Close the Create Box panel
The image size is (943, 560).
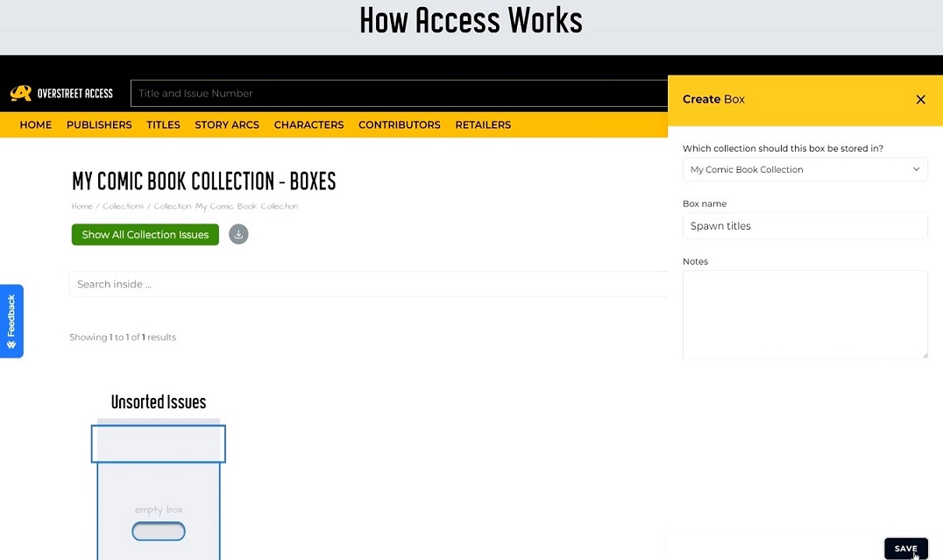(x=920, y=99)
